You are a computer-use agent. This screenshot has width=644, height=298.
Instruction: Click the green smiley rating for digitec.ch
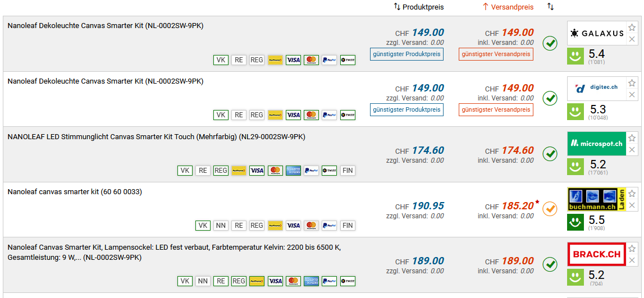(x=575, y=111)
